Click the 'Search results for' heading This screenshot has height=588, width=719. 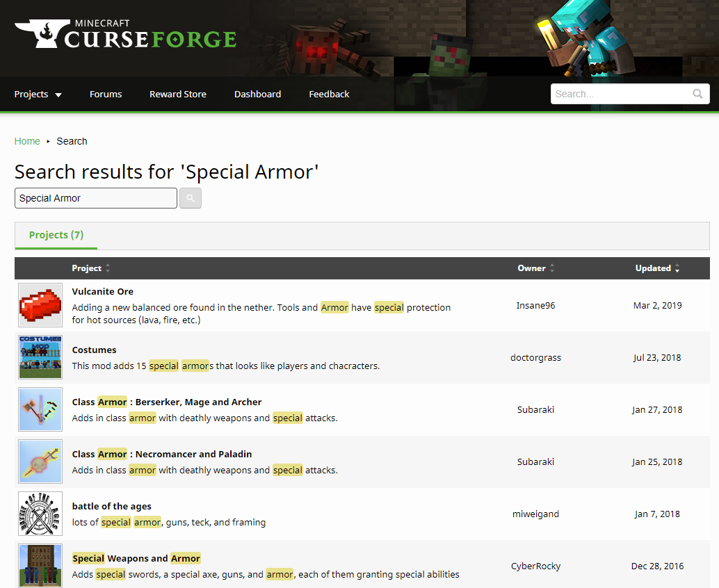(x=166, y=172)
